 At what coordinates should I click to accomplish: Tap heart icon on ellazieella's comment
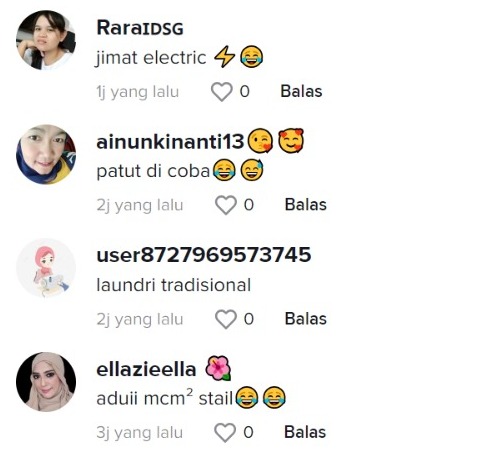tap(225, 432)
